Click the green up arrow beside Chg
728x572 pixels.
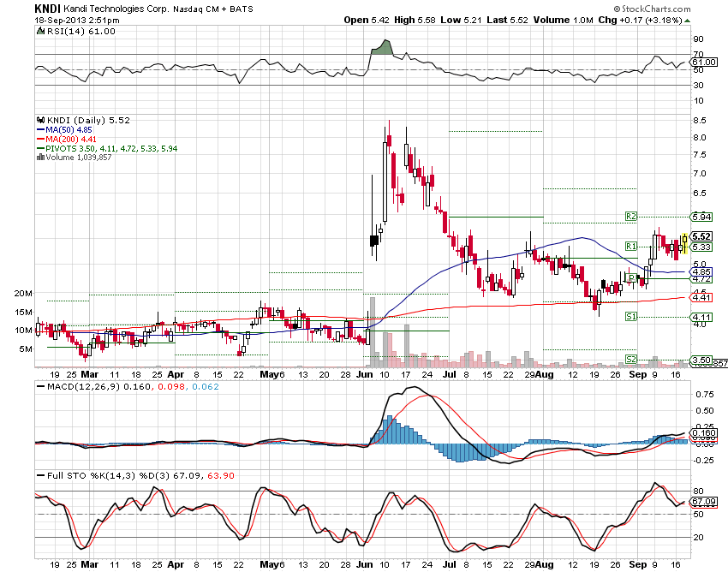coord(687,21)
